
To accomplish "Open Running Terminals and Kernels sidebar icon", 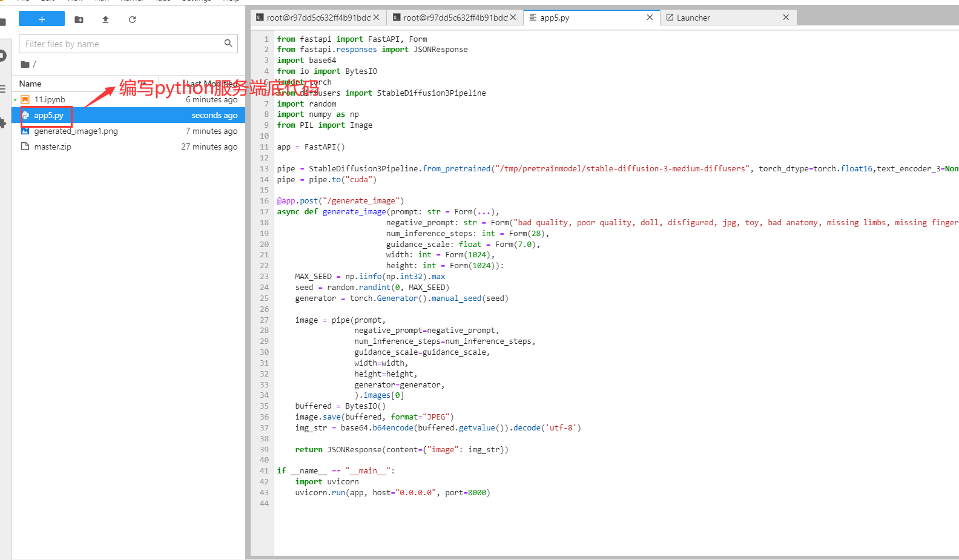I will click(3, 56).
